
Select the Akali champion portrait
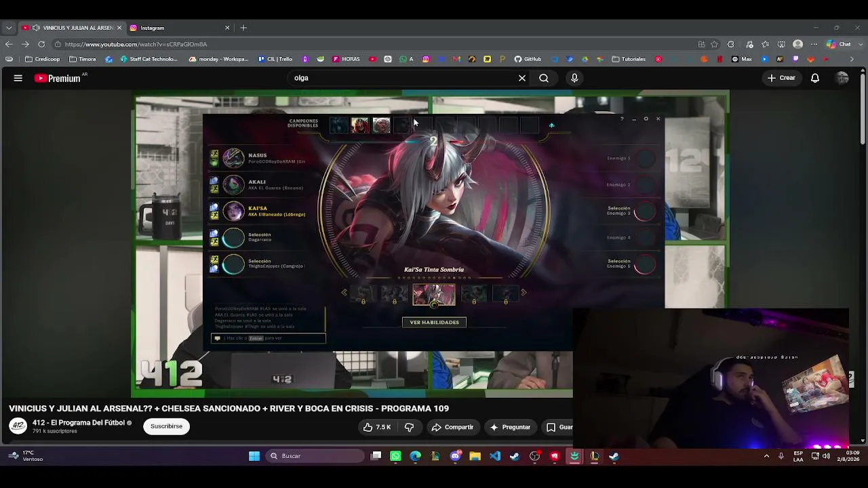click(233, 184)
